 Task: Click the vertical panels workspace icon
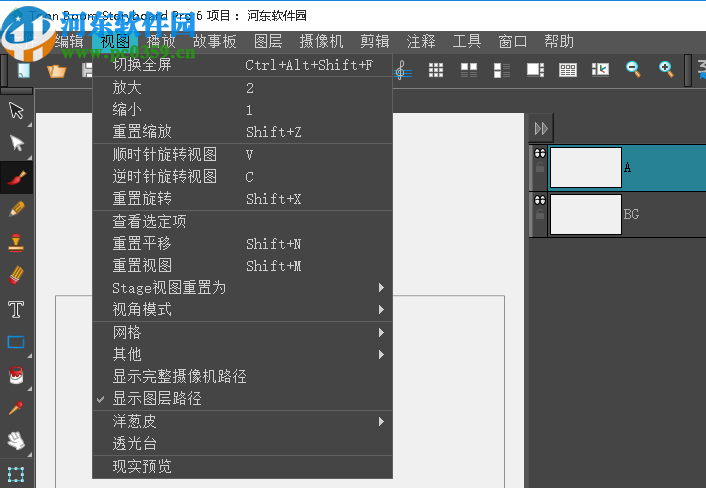[x=502, y=70]
